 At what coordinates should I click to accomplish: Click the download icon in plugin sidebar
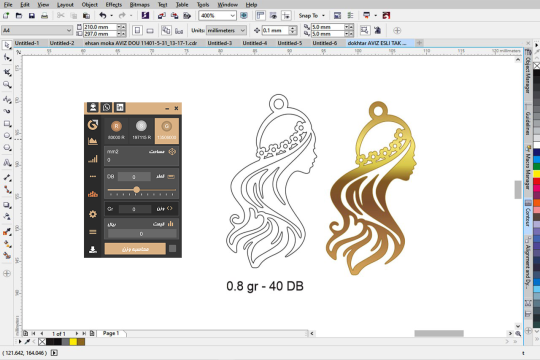click(x=93, y=249)
